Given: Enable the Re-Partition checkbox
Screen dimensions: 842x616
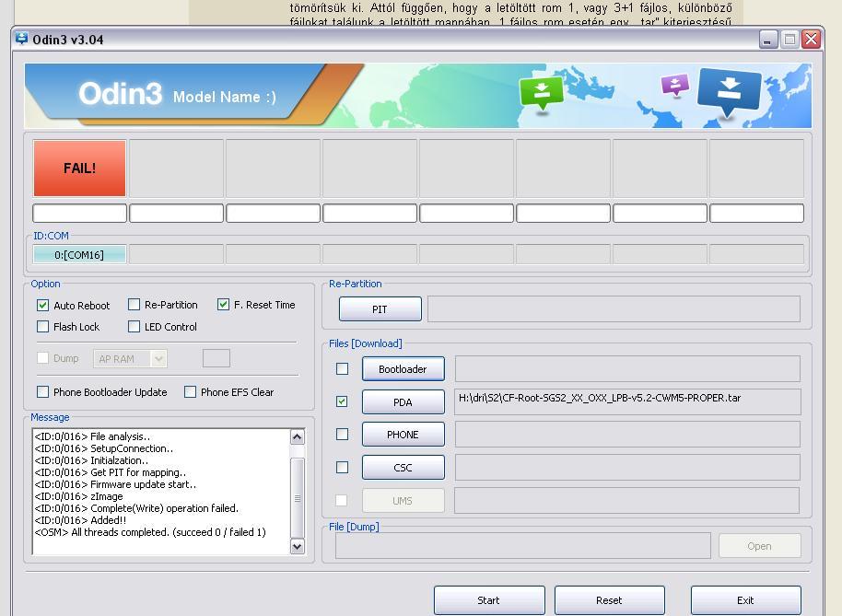Looking at the screenshot, I should 134,305.
